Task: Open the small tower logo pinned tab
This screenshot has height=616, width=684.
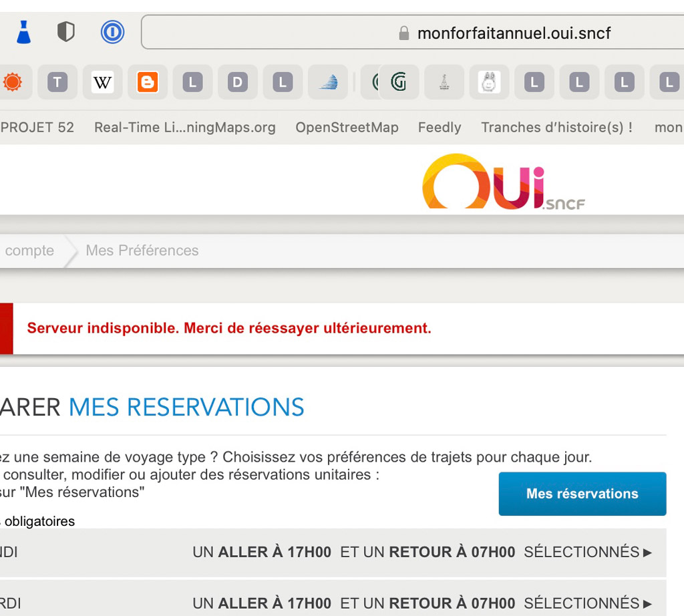Action: click(444, 82)
